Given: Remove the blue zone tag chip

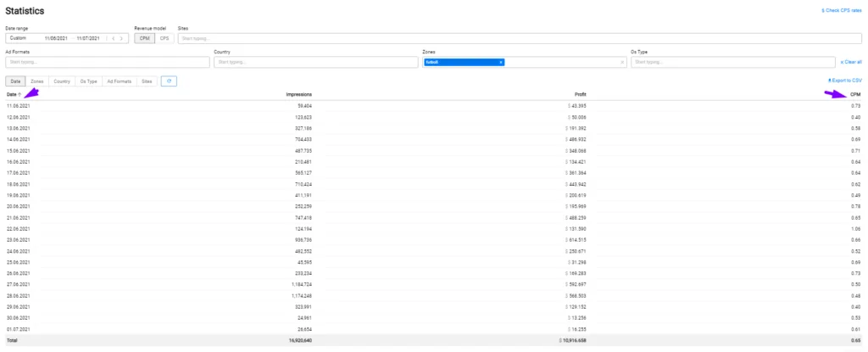Looking at the screenshot, I should 501,62.
